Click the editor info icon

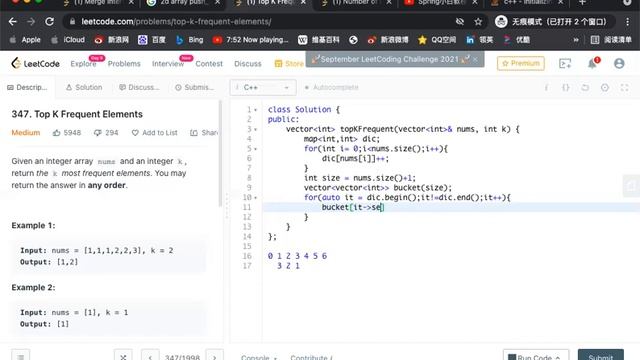pos(546,87)
